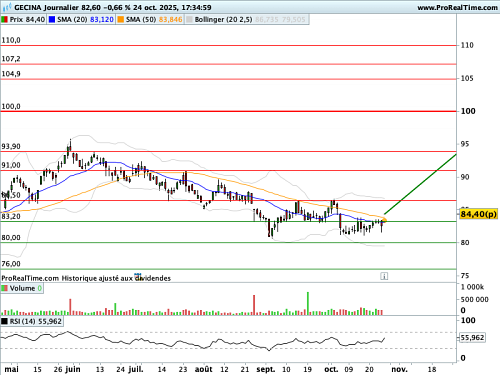500x375 pixels.
Task: Click the 91,00 level label
Action: point(11,165)
